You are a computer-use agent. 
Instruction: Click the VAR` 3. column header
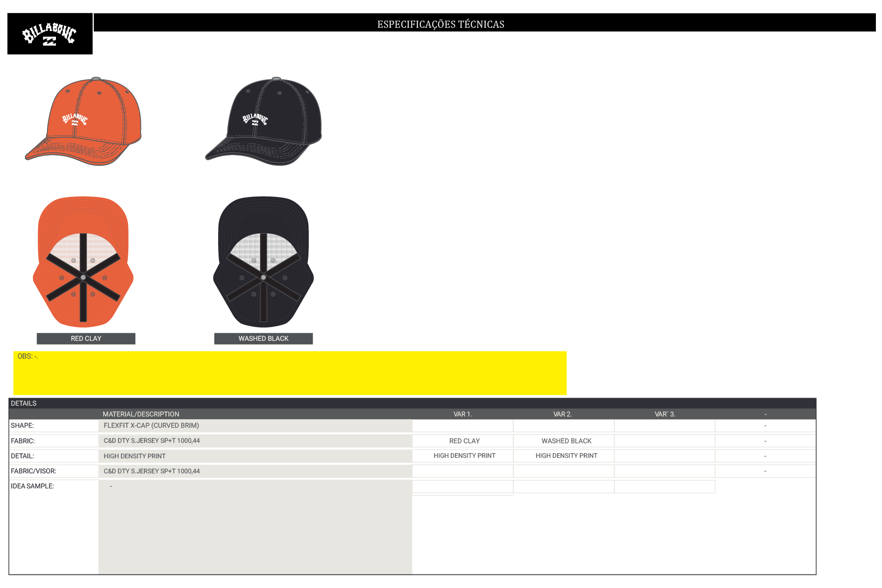tap(665, 414)
